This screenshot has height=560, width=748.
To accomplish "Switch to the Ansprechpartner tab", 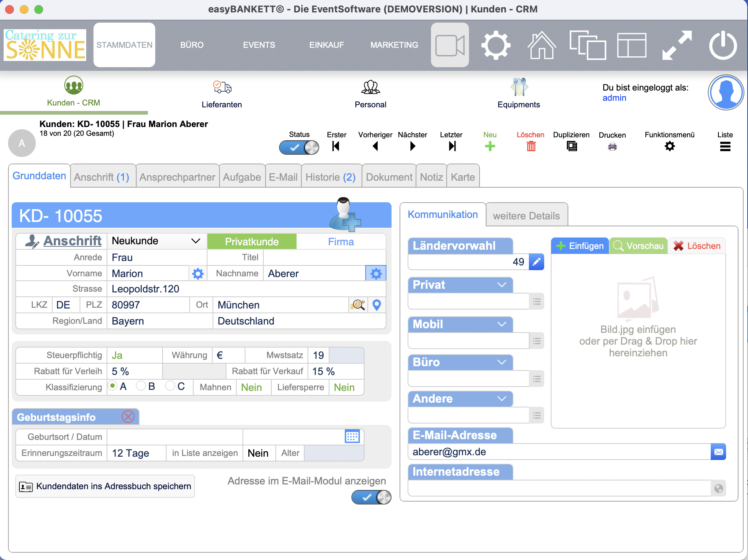I will [x=177, y=177].
